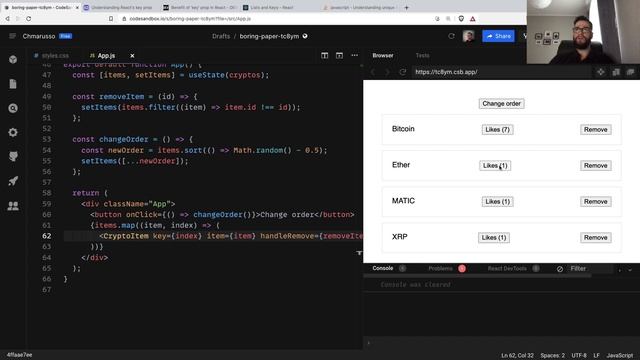This screenshot has width=640, height=360.
Task: Open the editor more options ellipsis
Action: pyautogui.click(x=354, y=56)
